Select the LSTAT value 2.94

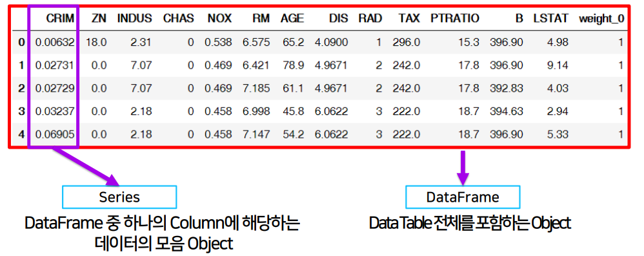tap(558, 111)
